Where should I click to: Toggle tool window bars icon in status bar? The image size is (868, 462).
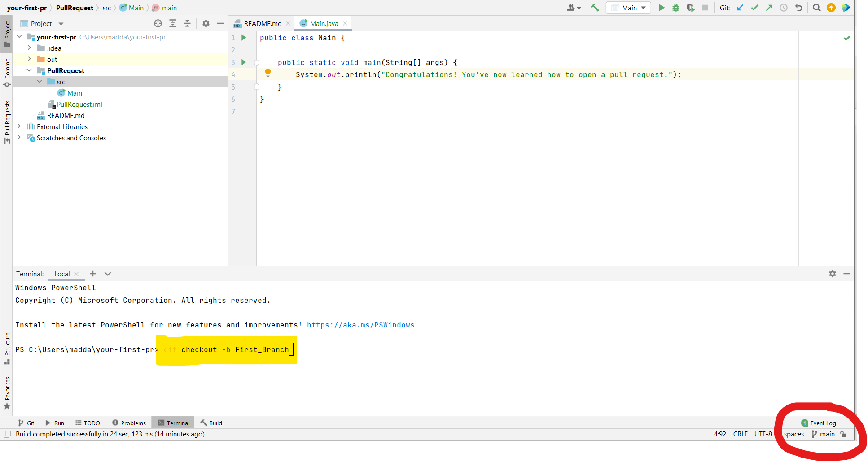[7, 434]
